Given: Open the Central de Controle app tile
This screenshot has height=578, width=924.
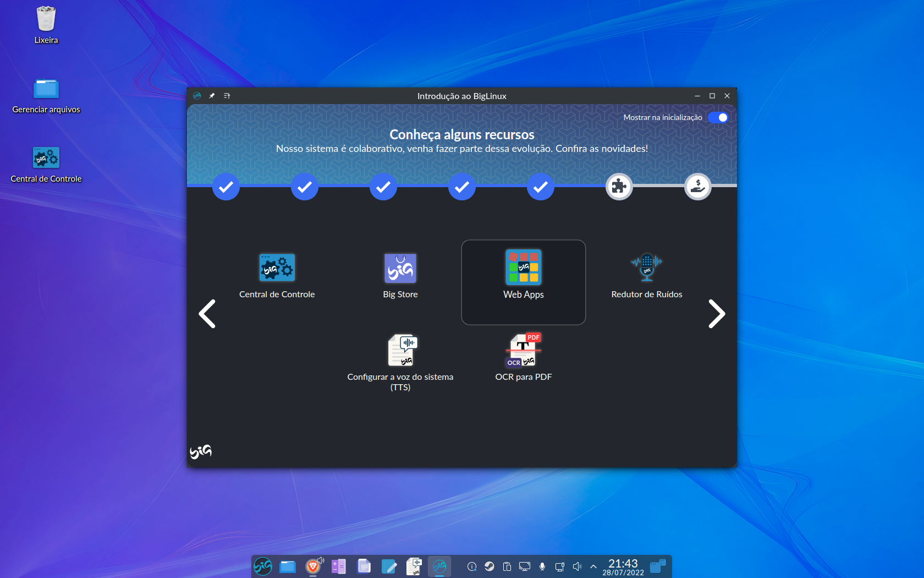Looking at the screenshot, I should coord(277,277).
